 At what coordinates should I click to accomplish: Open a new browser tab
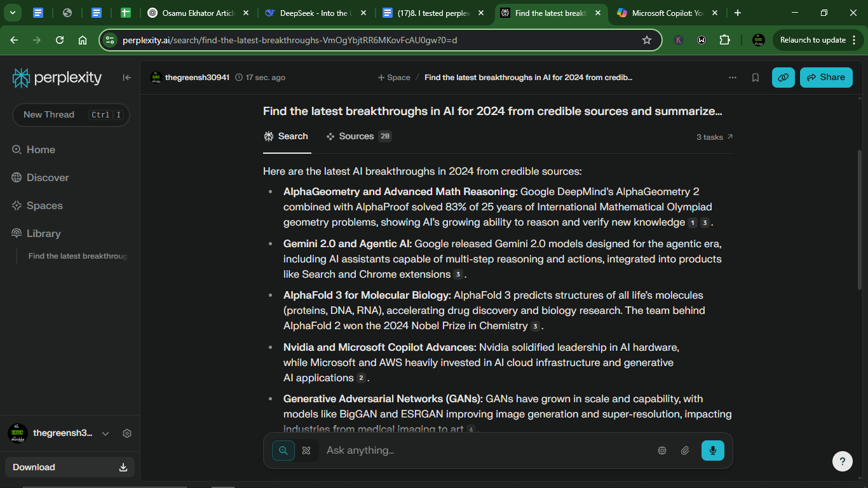738,13
